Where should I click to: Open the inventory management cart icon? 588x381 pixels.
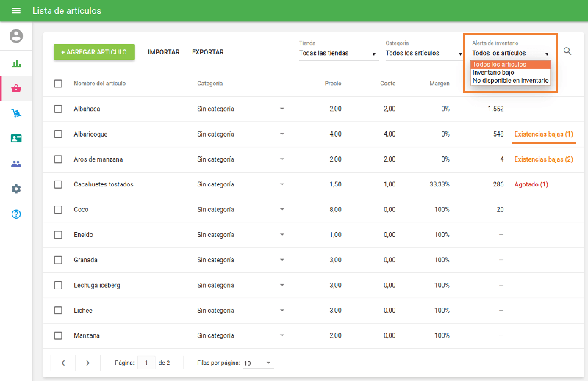pos(16,114)
